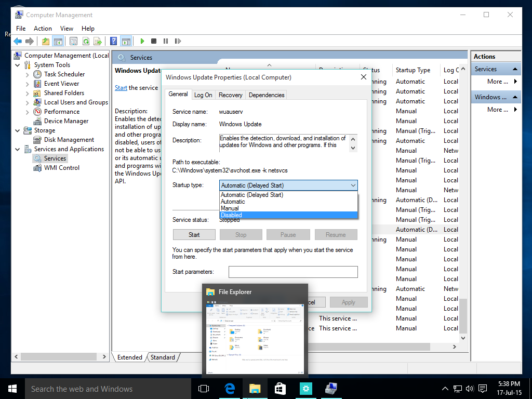Open the Help toolbar icon

pos(114,42)
